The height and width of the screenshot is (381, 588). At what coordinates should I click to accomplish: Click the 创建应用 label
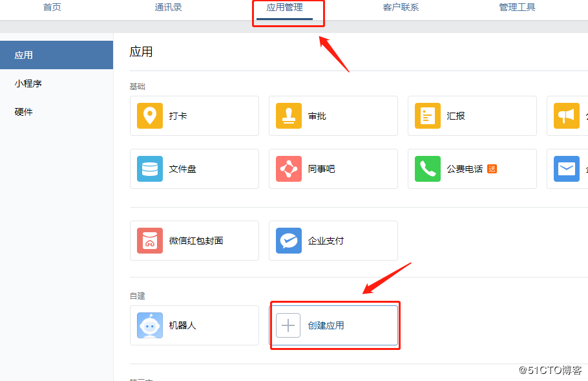point(326,326)
